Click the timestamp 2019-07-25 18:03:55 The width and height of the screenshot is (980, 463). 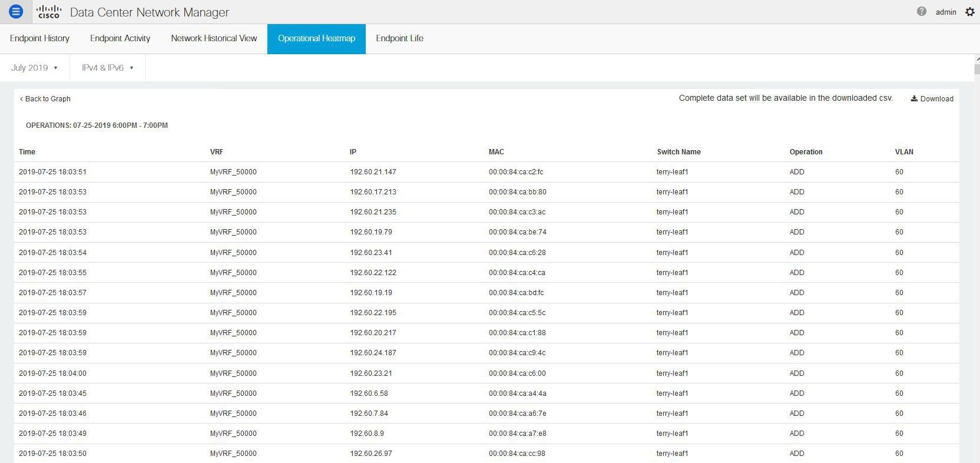[x=52, y=273]
